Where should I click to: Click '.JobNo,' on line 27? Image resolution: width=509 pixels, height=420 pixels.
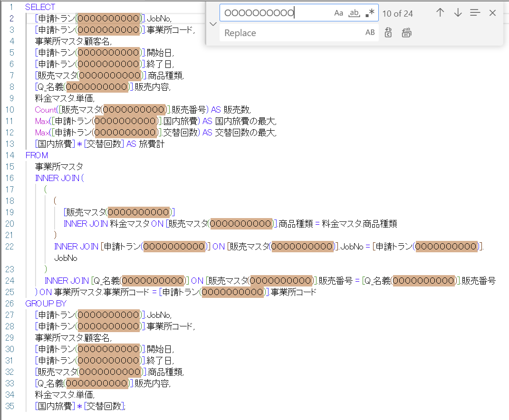[x=158, y=315]
